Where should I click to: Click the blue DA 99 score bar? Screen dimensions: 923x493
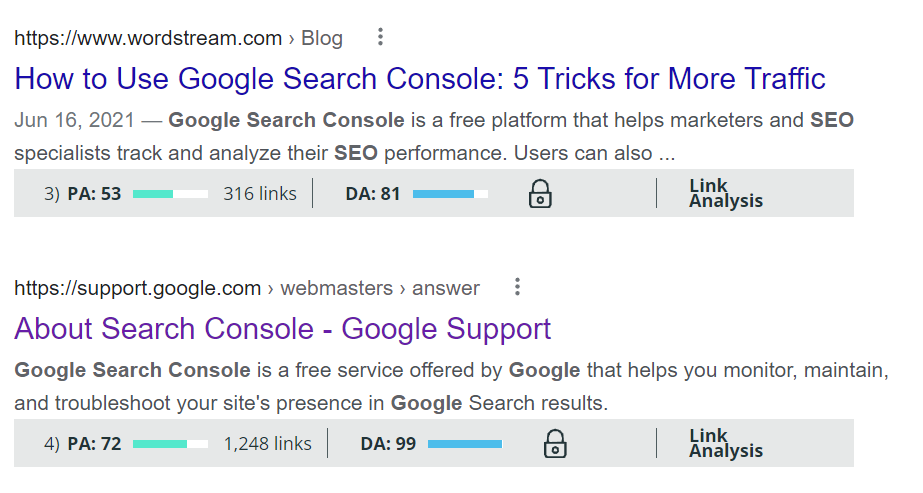tap(464, 444)
